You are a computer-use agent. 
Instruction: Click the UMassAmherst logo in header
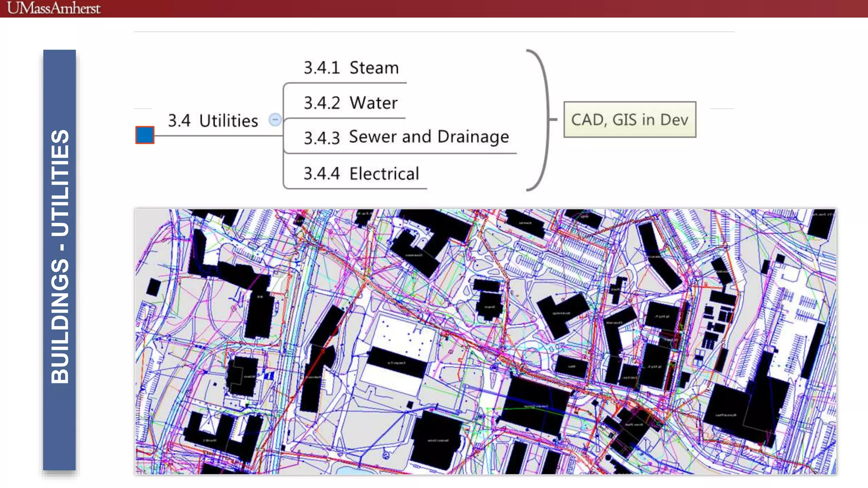[54, 8]
